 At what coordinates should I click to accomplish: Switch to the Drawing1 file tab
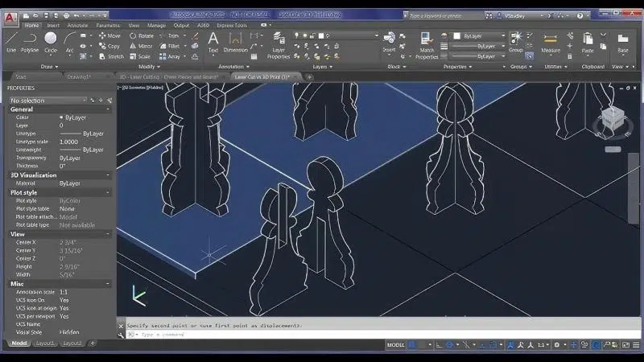click(x=78, y=76)
